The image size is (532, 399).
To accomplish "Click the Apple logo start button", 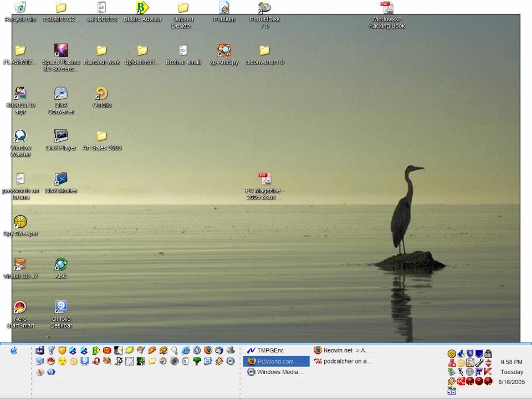I will pos(14,350).
